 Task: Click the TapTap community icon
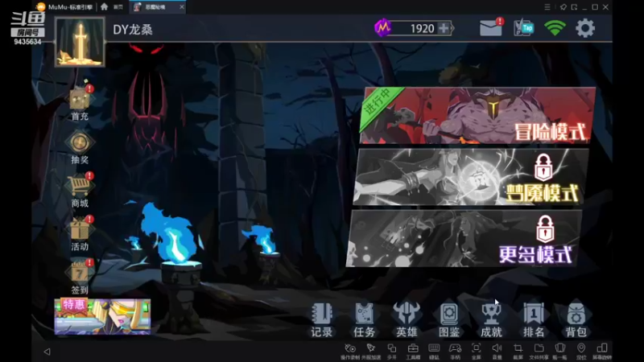coord(524,28)
